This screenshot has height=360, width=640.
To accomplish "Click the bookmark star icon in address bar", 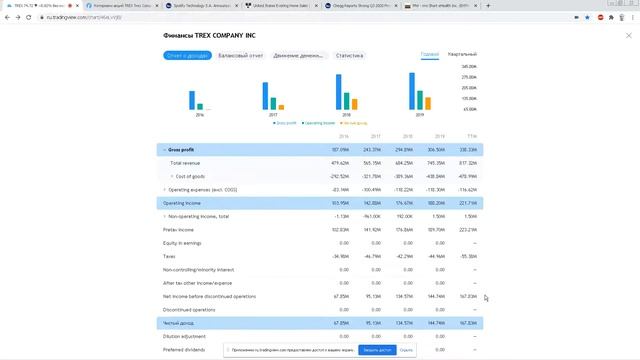I will pyautogui.click(x=587, y=18).
